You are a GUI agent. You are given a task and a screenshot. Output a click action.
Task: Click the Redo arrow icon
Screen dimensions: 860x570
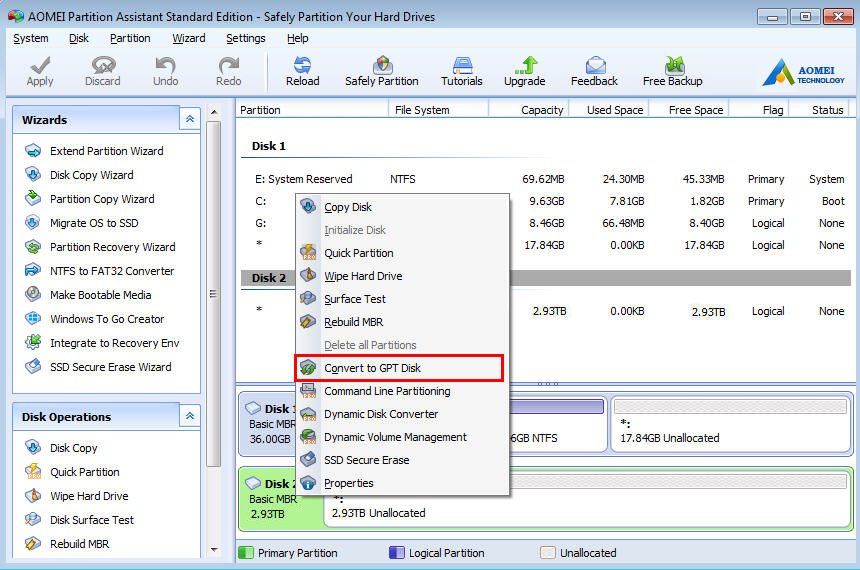228,71
